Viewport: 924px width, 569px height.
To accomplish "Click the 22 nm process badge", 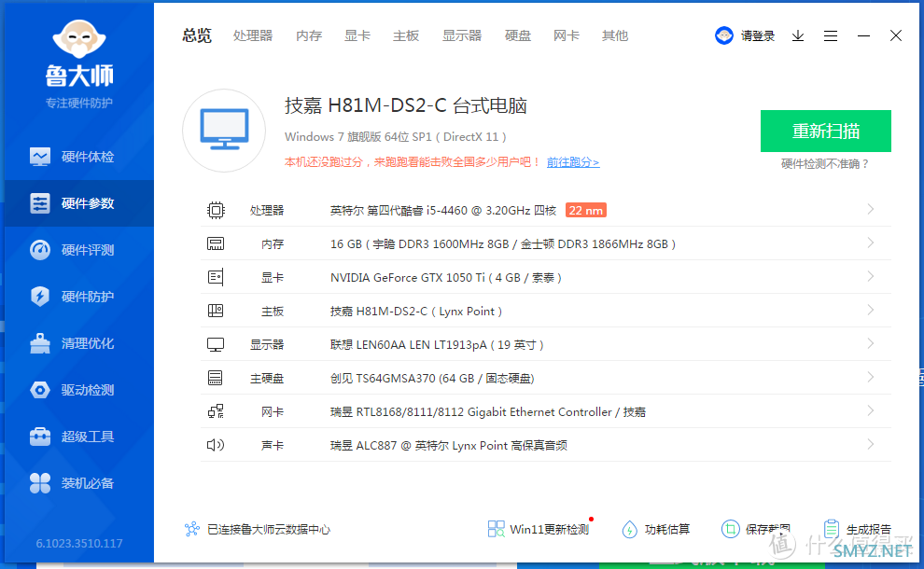I will pos(586,210).
